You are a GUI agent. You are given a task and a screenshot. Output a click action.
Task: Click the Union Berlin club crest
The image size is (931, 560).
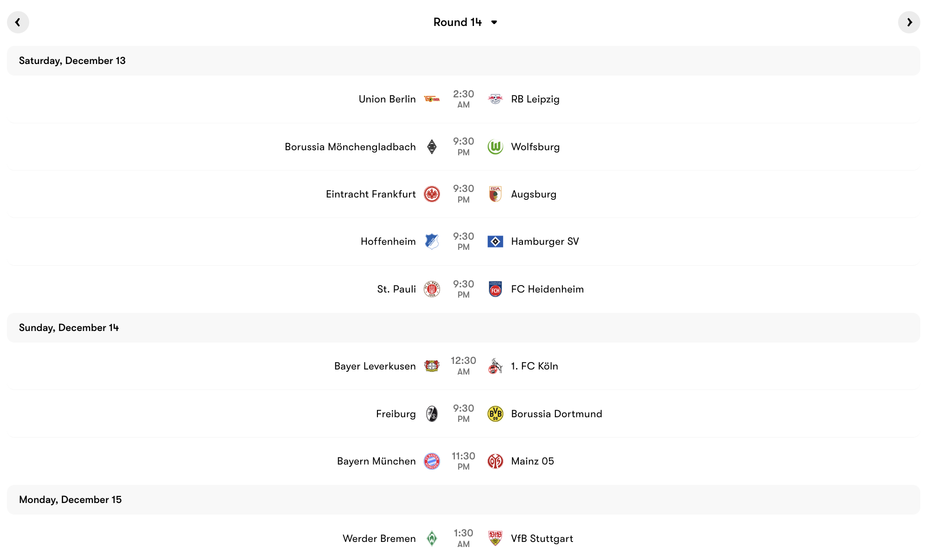click(433, 99)
